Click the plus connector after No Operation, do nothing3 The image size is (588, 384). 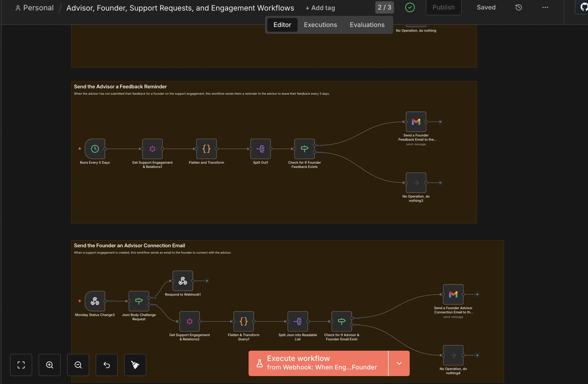click(x=440, y=183)
